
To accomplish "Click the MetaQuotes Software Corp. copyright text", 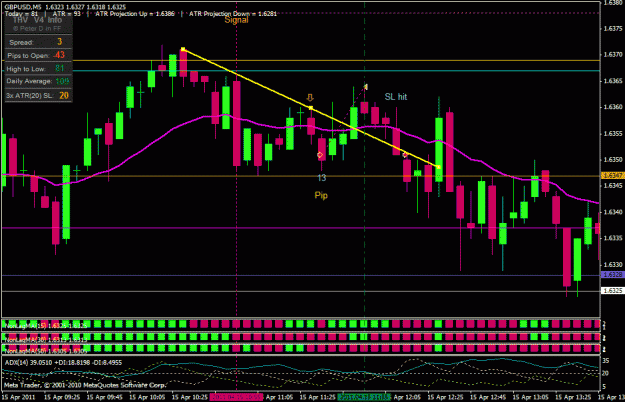I will pyautogui.click(x=85, y=385).
